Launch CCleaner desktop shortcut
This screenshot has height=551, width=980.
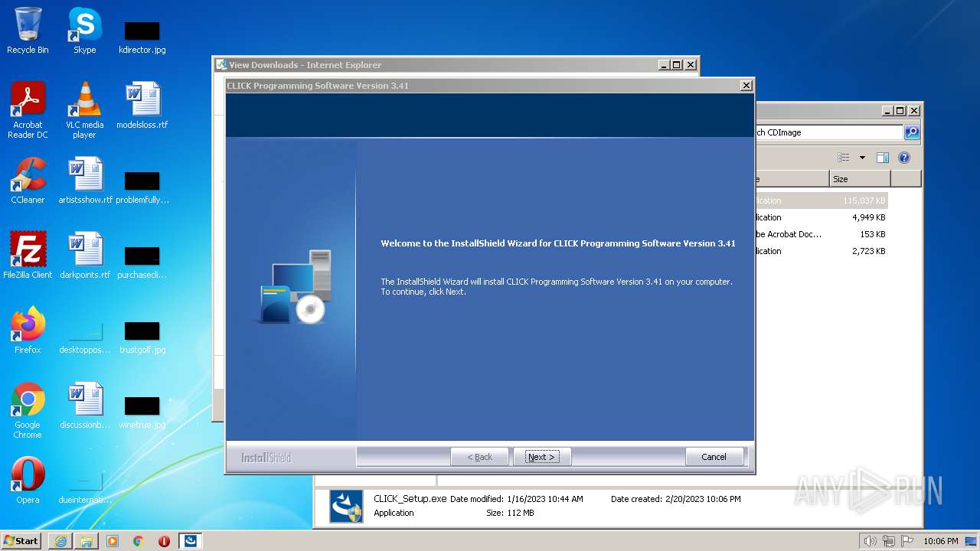pos(28,181)
